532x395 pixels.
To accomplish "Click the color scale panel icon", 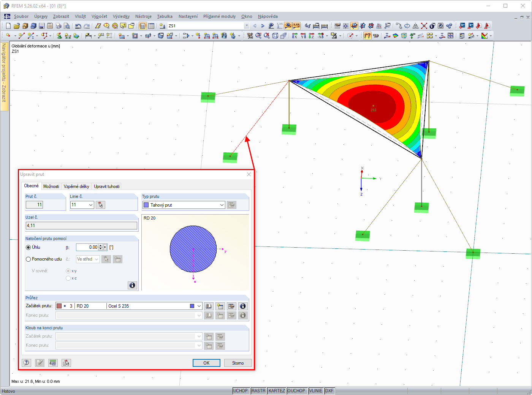I will (x=484, y=36).
